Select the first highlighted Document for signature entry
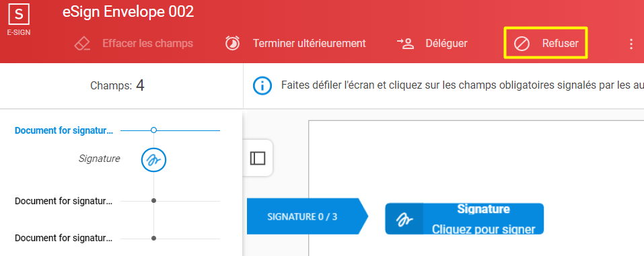 [x=63, y=131]
